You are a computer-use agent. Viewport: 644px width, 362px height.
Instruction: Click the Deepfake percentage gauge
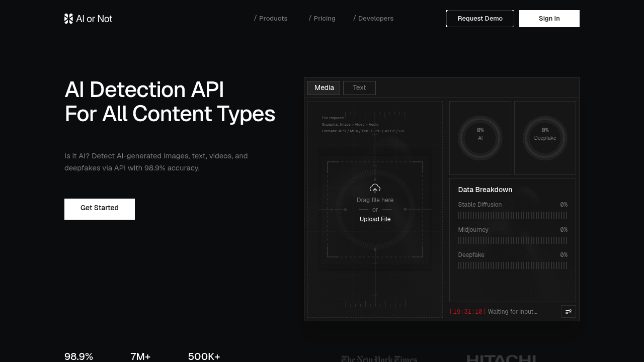[x=545, y=138]
